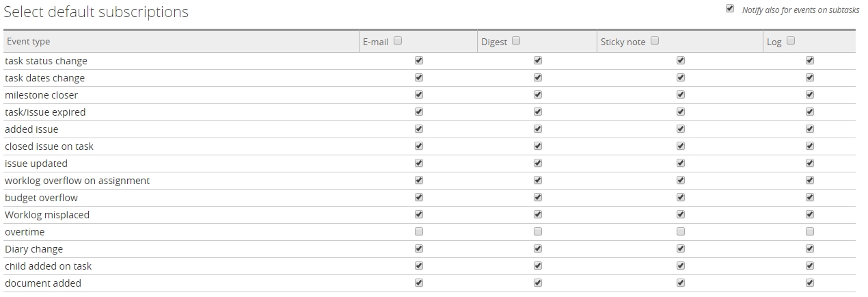This screenshot has width=868, height=297.
Task: Enable E-mail notification for overtime
Action: click(419, 231)
